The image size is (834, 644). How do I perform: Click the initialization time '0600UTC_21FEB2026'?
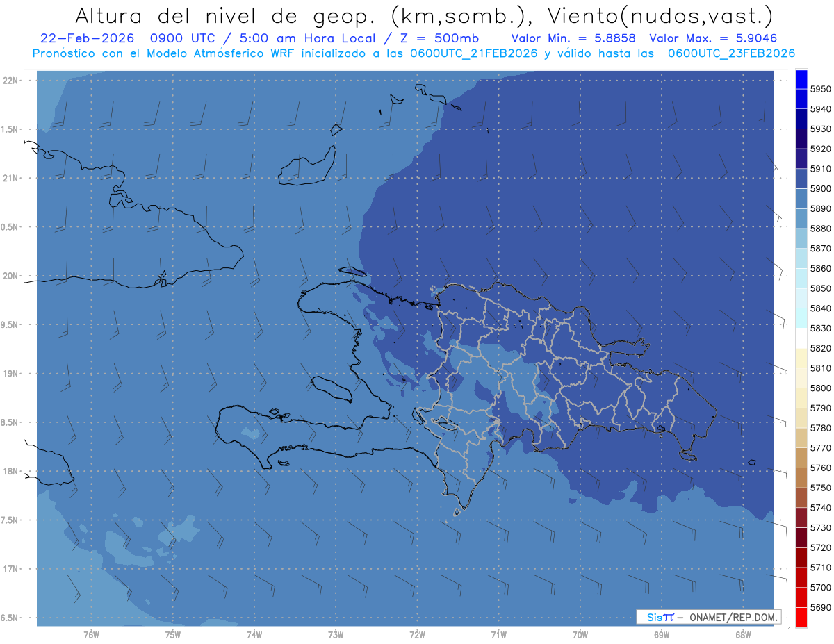point(474,53)
